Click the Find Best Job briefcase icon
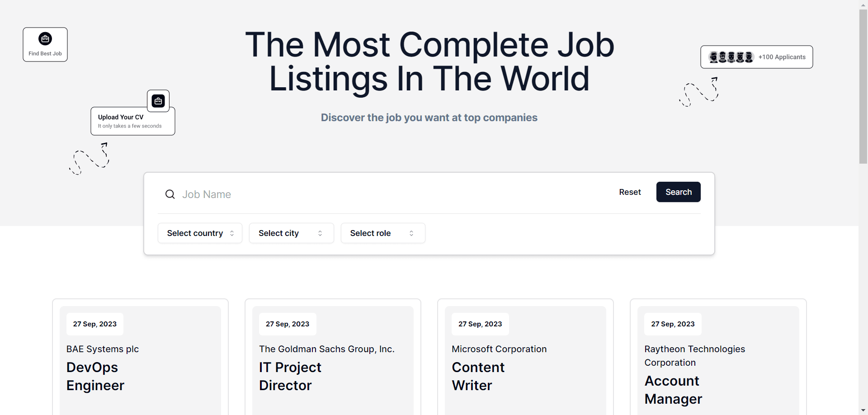This screenshot has width=868, height=415. [45, 39]
